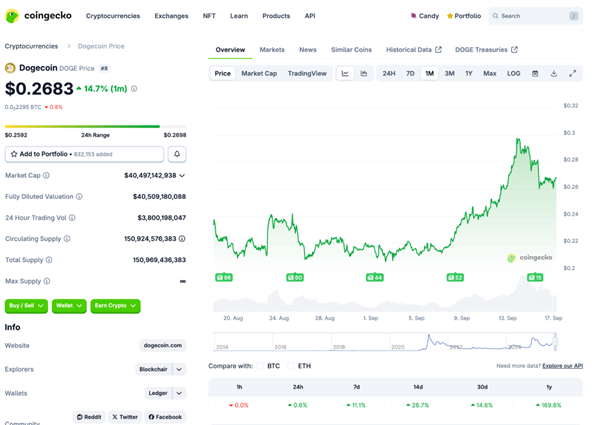The image size is (602, 425).
Task: Show Fully Diluted Valuation info icon
Action: (79, 197)
